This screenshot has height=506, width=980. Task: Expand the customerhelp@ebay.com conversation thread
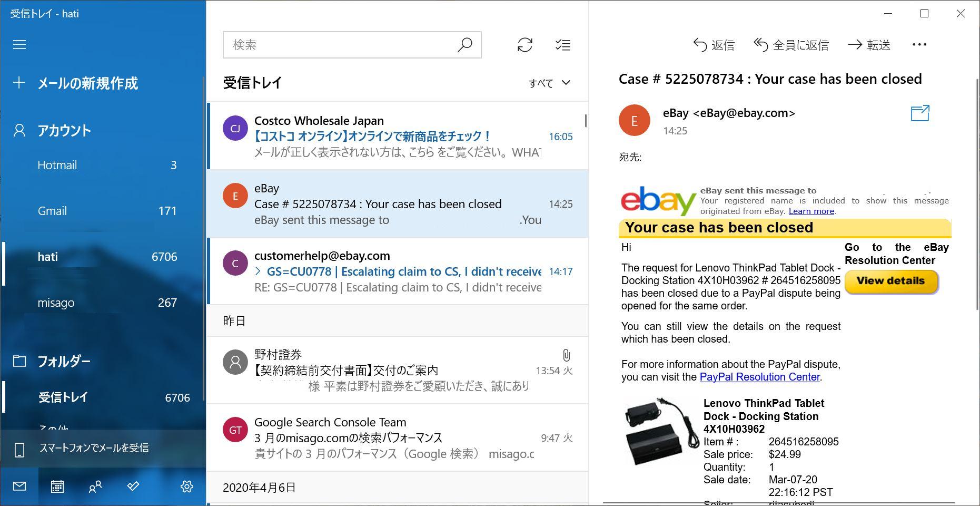coord(258,271)
